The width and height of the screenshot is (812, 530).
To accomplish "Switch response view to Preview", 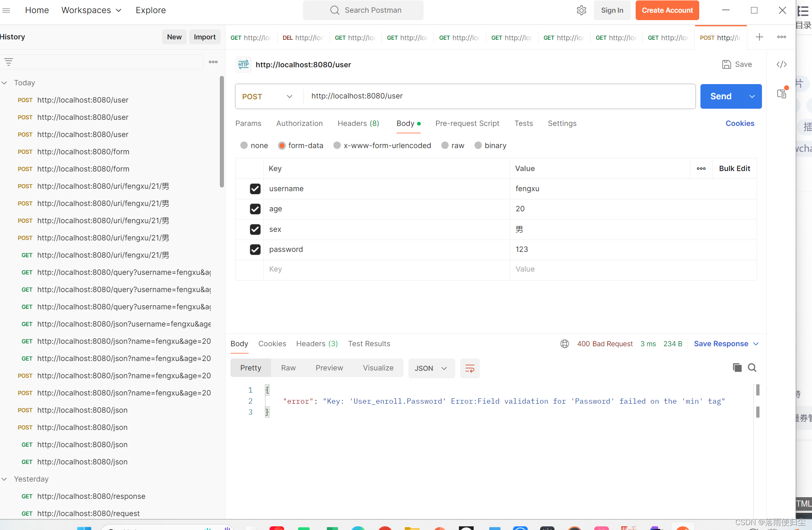I will click(x=329, y=368).
